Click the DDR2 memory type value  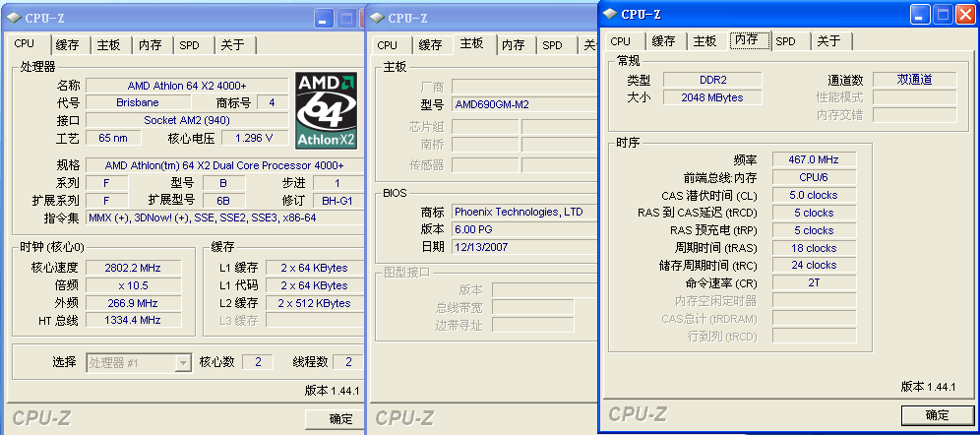coord(712,80)
